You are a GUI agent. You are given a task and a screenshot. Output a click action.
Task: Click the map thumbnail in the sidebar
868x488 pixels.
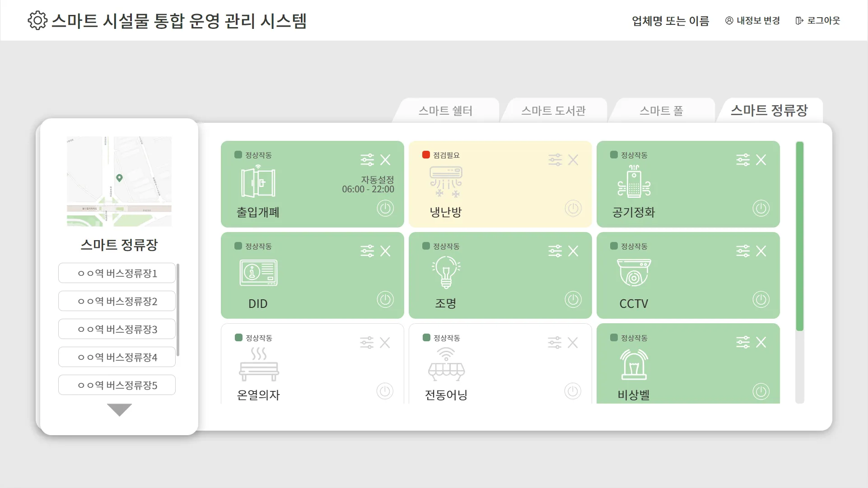(x=119, y=181)
